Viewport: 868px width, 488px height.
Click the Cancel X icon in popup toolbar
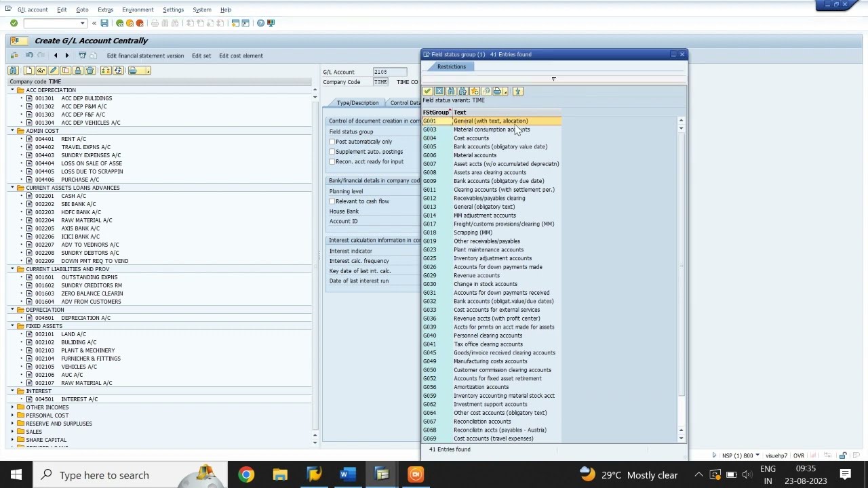[439, 91]
